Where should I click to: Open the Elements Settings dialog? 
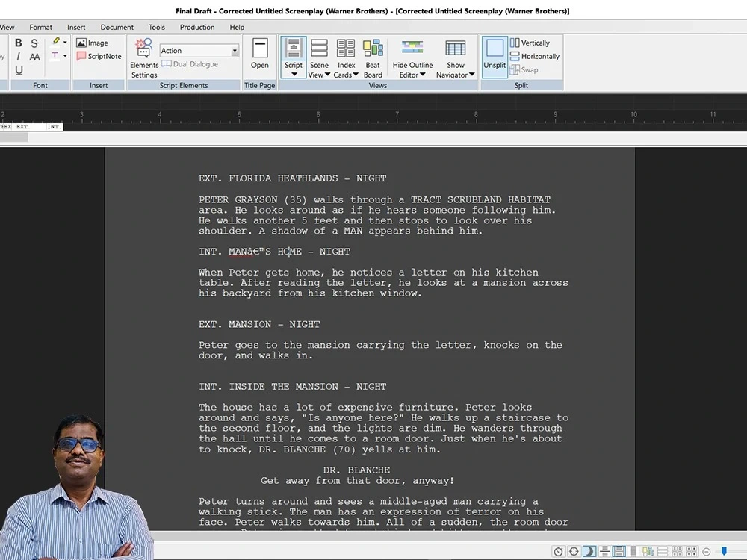coord(143,58)
